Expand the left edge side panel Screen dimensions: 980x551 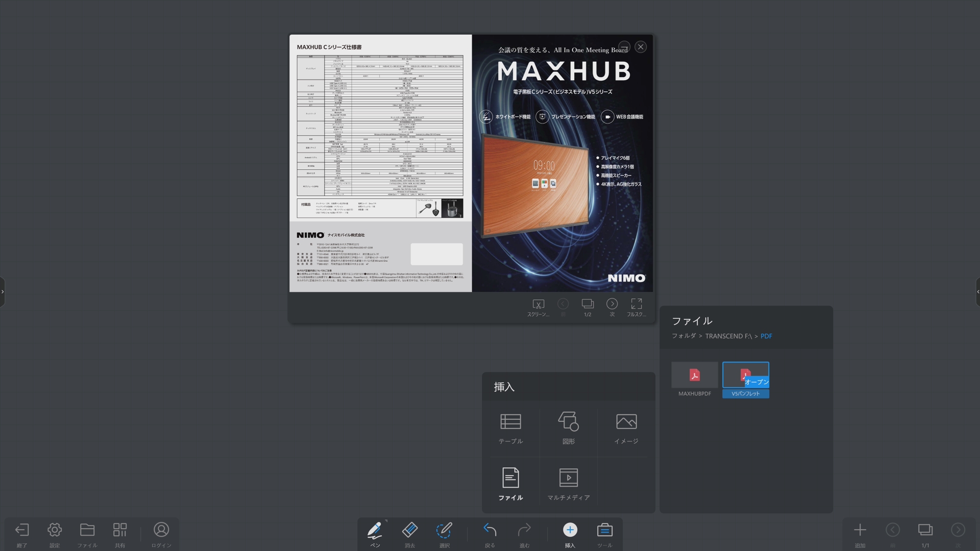pyautogui.click(x=3, y=292)
